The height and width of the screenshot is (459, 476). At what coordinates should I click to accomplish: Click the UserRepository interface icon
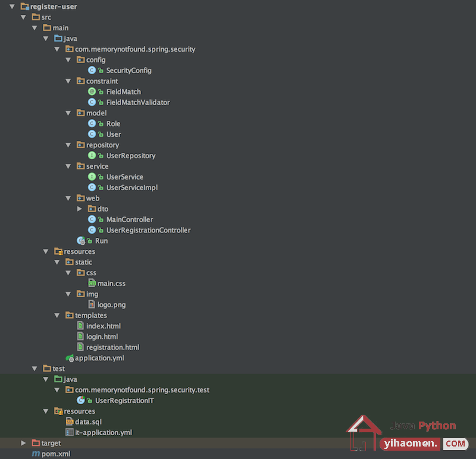(92, 156)
